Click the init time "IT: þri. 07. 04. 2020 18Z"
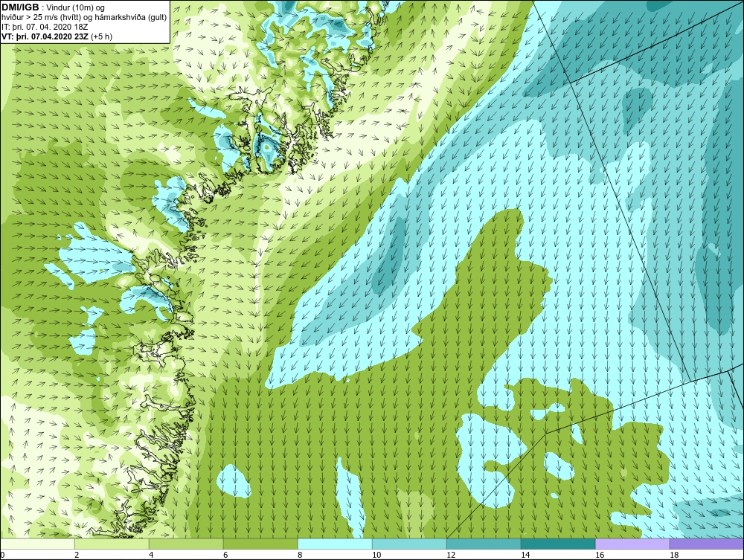The image size is (744, 560). pos(45,27)
